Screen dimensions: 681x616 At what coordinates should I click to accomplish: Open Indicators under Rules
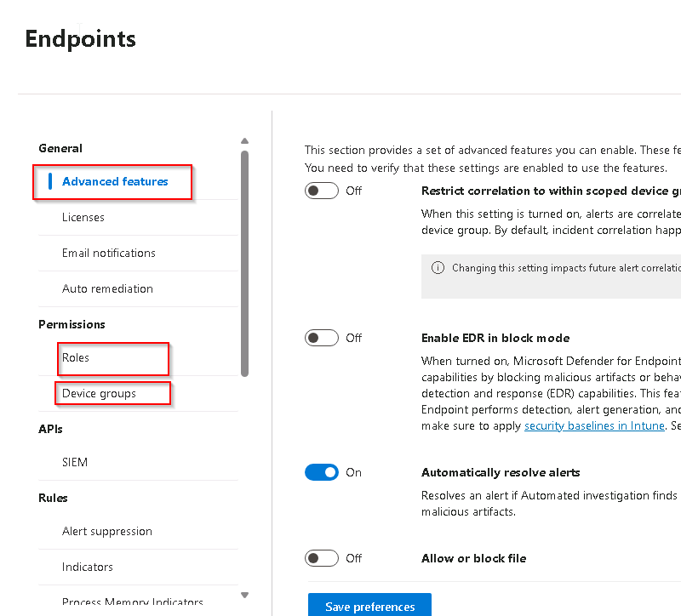tap(88, 567)
